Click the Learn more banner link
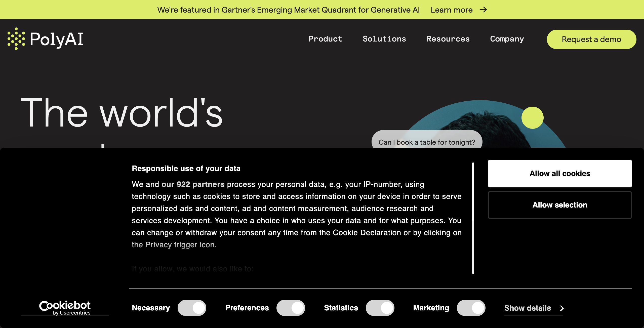 coord(452,10)
